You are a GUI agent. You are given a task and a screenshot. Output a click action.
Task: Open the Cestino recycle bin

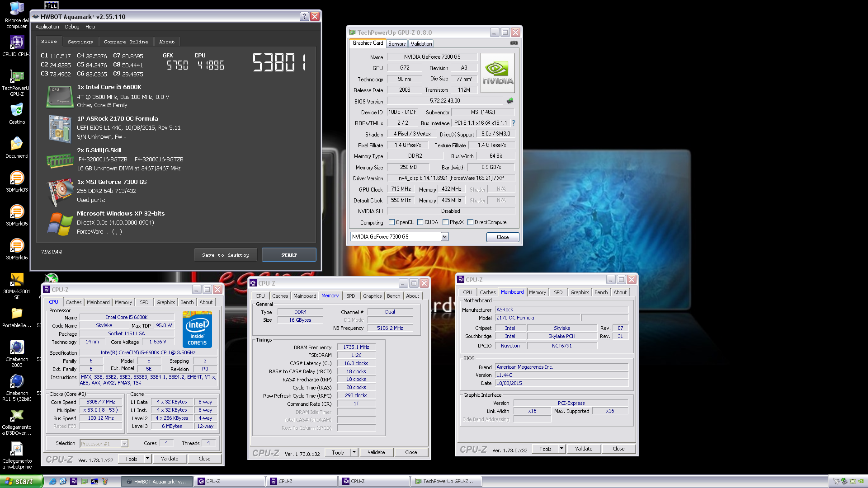tap(17, 114)
